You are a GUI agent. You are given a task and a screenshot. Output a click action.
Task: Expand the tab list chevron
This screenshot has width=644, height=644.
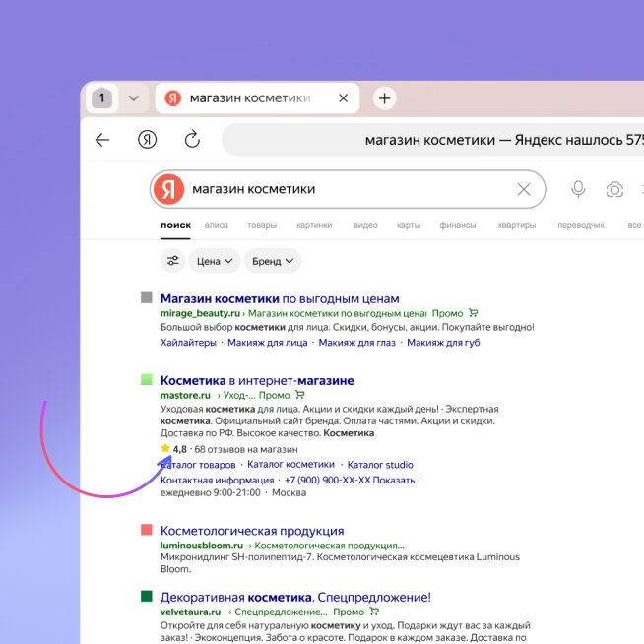[x=134, y=98]
